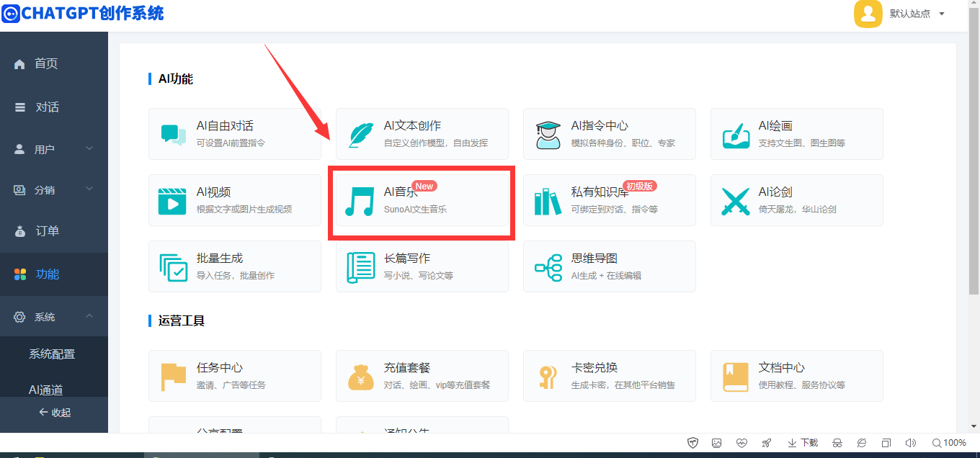
Task: Click the 运营工具 section heading
Action: coord(182,321)
